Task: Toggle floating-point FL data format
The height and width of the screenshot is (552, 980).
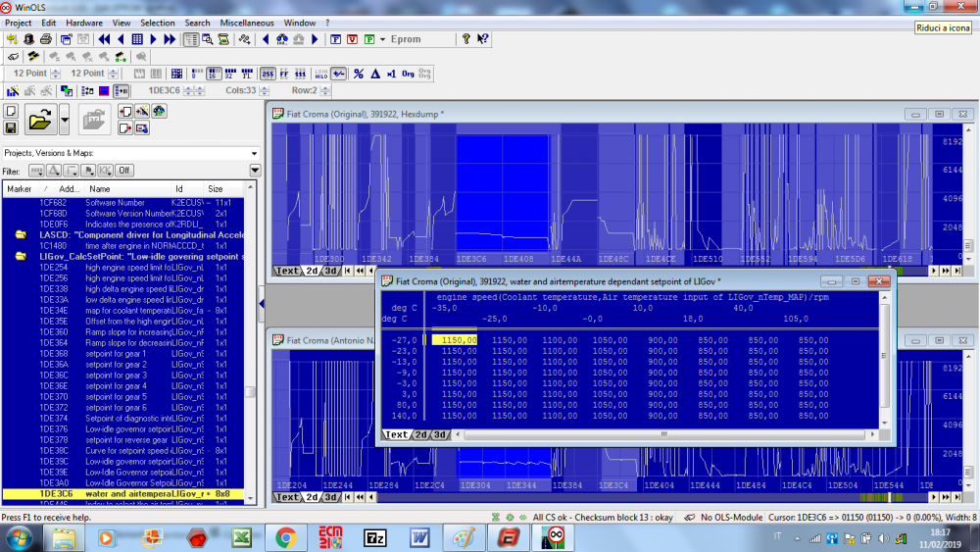Action: [247, 74]
